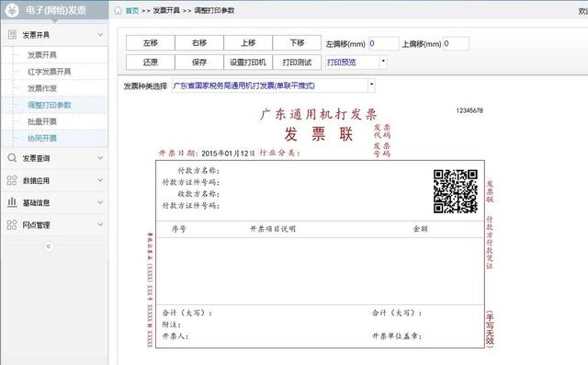Click the 开票单位盖章 label
The width and height of the screenshot is (588, 365).
(397, 336)
